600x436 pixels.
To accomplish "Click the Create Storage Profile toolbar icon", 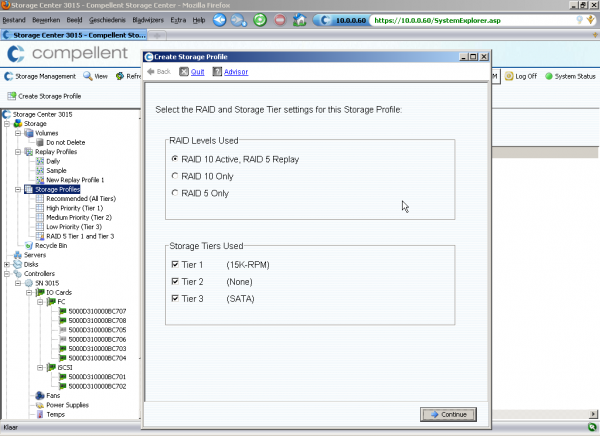I will click(44, 96).
